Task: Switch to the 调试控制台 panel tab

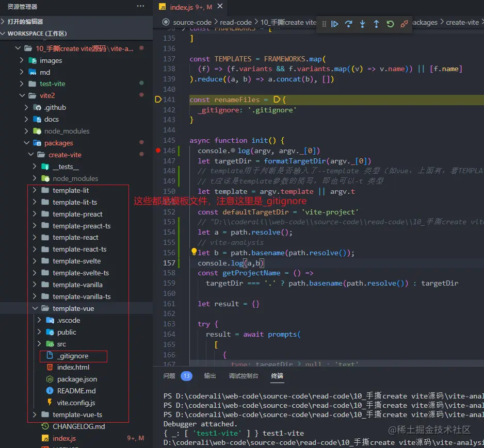Action: (244, 376)
